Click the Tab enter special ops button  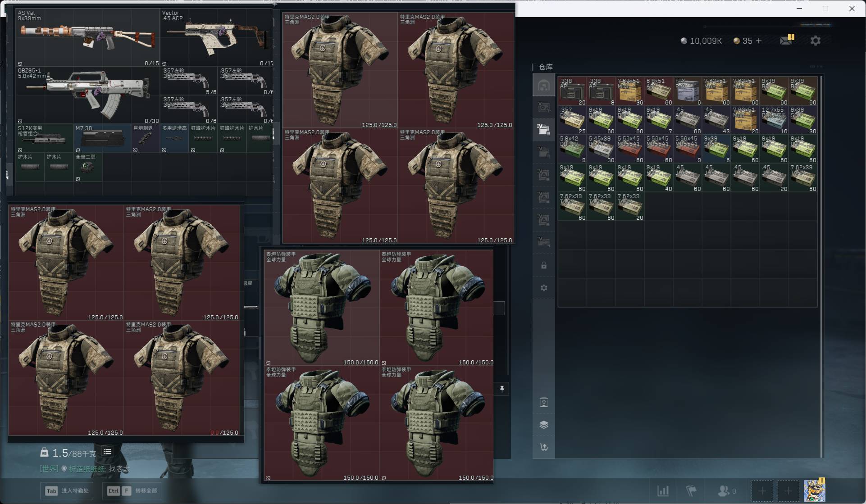[x=67, y=490]
